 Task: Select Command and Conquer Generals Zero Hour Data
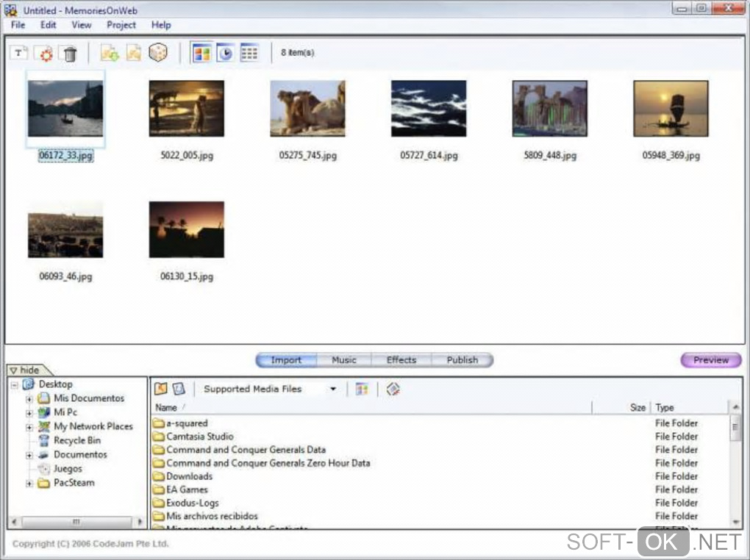tap(268, 464)
